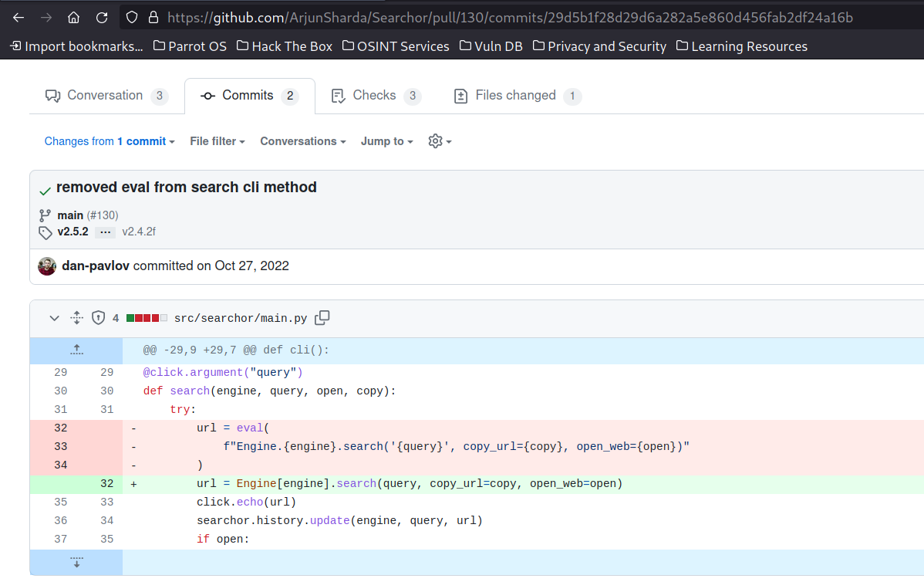Collapse the main.py file diff chevron

tap(54, 318)
